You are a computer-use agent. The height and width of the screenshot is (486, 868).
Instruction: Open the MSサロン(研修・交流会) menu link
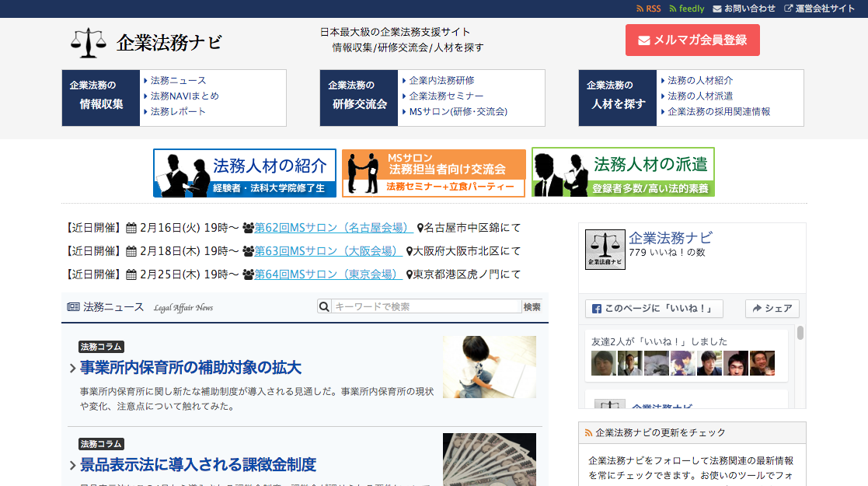(458, 111)
